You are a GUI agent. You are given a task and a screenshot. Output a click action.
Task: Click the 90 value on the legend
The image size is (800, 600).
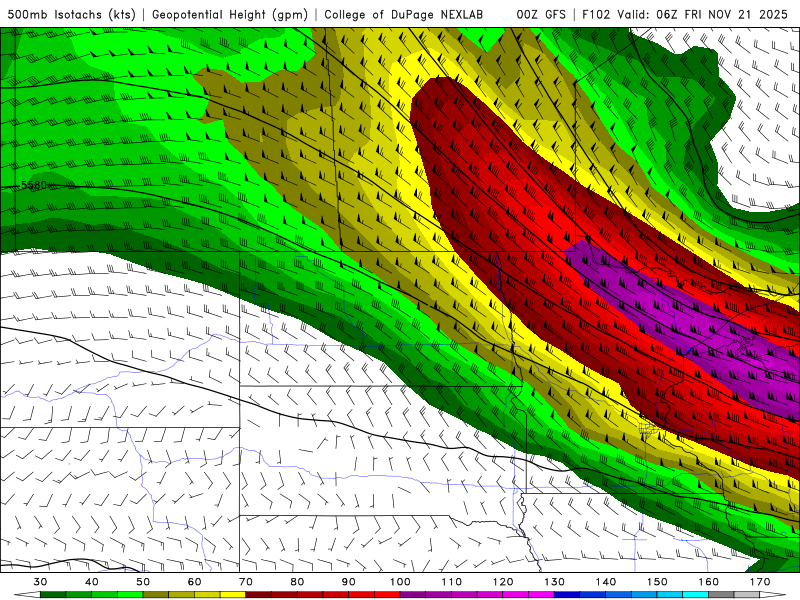(x=348, y=582)
